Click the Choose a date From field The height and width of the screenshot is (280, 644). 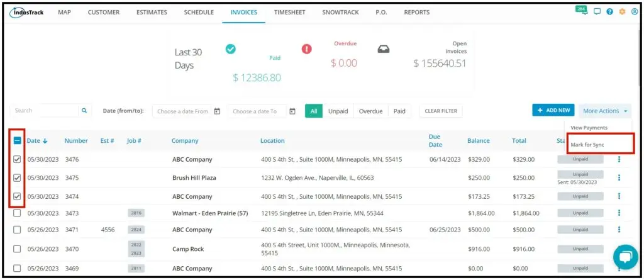pos(182,111)
